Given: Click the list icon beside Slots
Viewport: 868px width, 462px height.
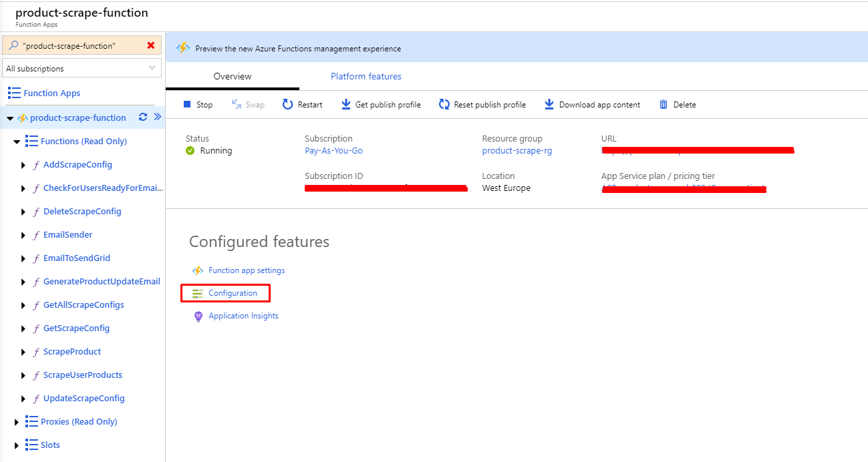Looking at the screenshot, I should [31, 445].
